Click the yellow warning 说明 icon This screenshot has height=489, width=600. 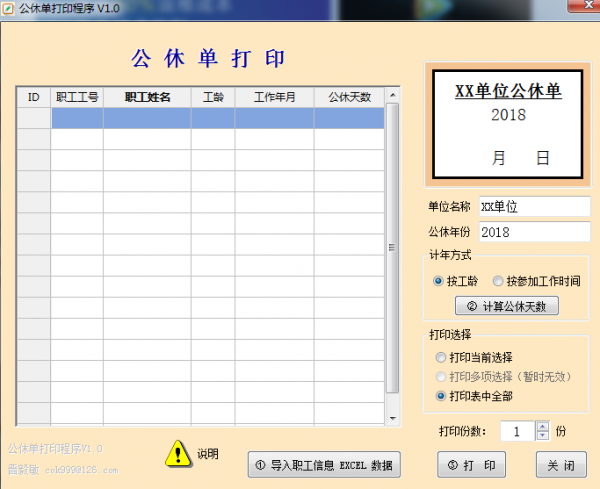(x=178, y=454)
